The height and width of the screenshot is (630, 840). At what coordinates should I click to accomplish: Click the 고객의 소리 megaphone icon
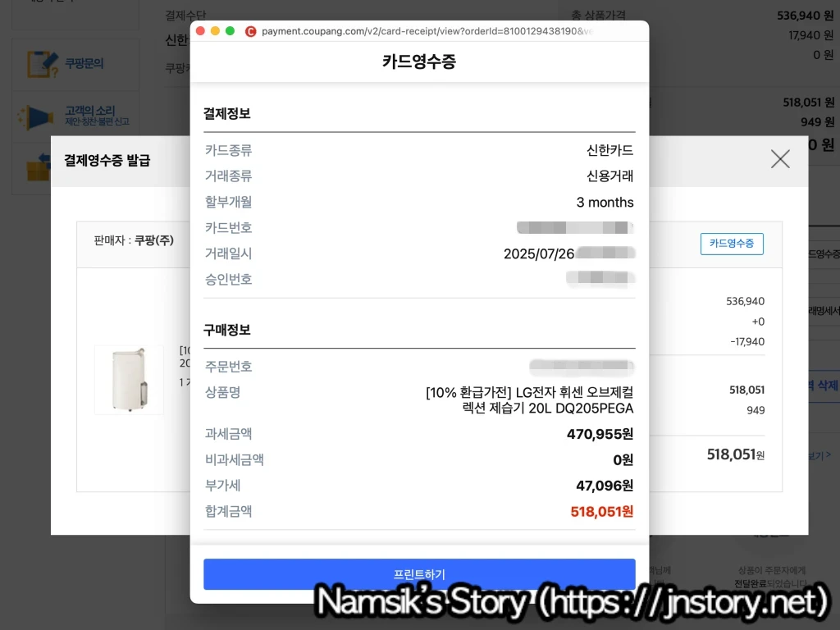(39, 116)
